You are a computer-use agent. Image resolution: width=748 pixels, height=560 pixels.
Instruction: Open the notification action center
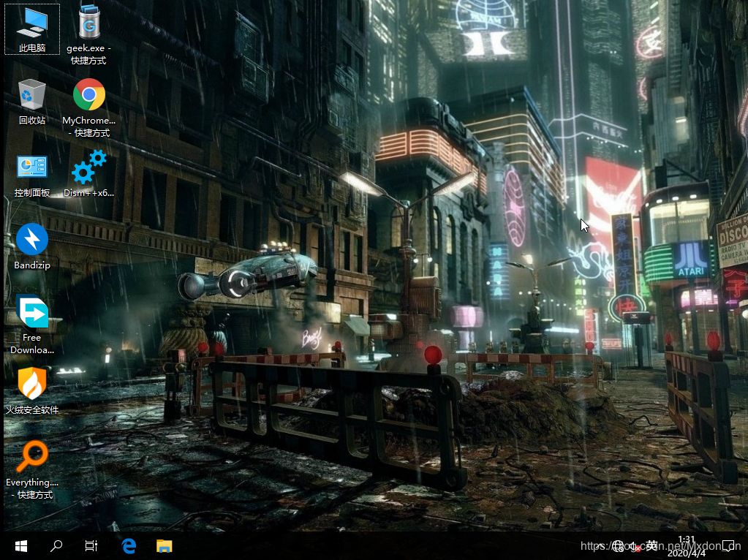(728, 546)
